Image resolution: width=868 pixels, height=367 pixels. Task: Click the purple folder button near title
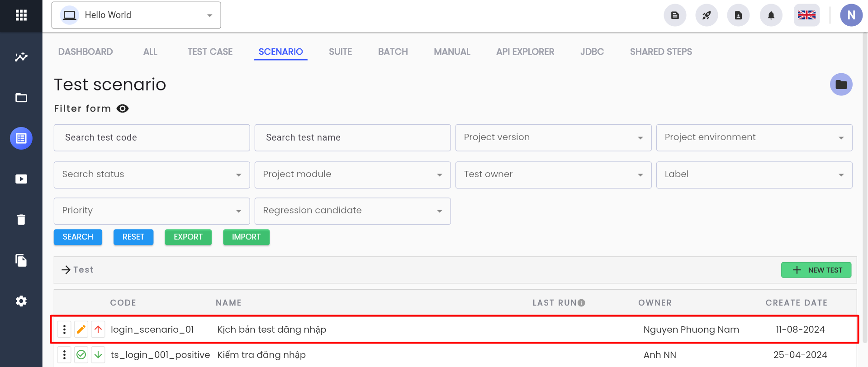pos(841,85)
